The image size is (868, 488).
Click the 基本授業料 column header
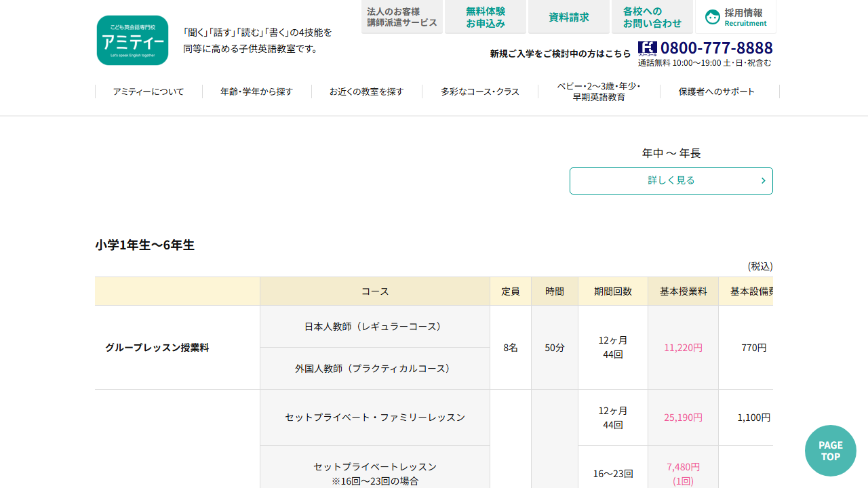pyautogui.click(x=684, y=291)
